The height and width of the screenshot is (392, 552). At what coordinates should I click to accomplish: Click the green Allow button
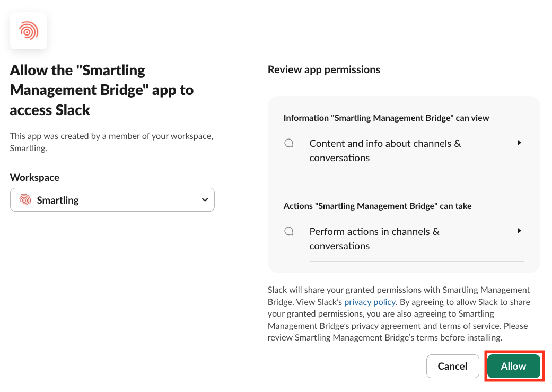coord(514,367)
